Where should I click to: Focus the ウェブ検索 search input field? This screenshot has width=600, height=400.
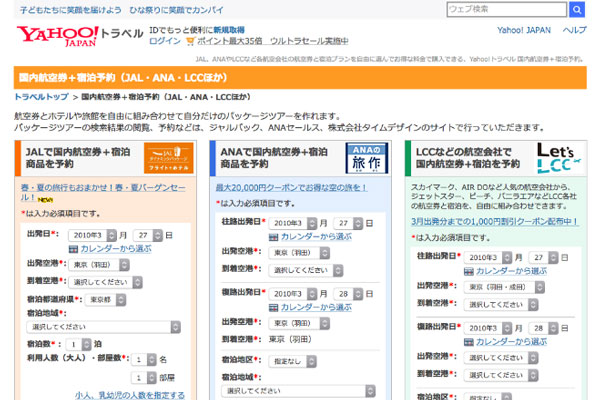click(x=507, y=9)
